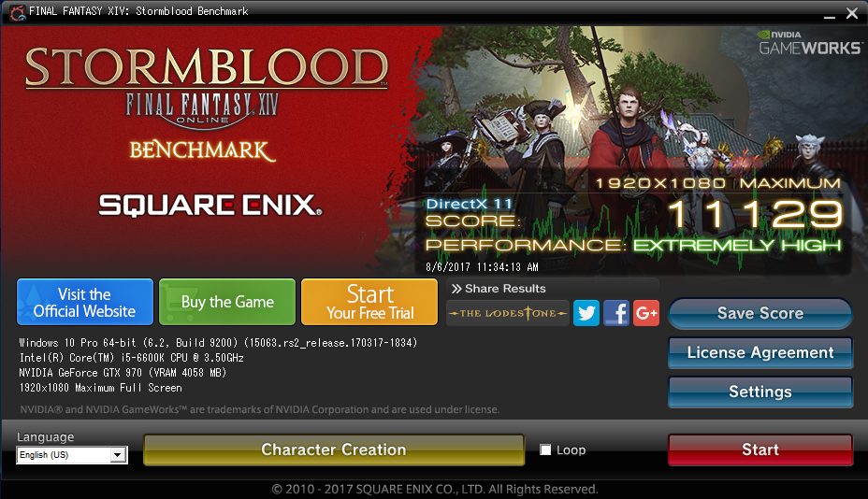Open The Lodestone share link

tap(508, 313)
